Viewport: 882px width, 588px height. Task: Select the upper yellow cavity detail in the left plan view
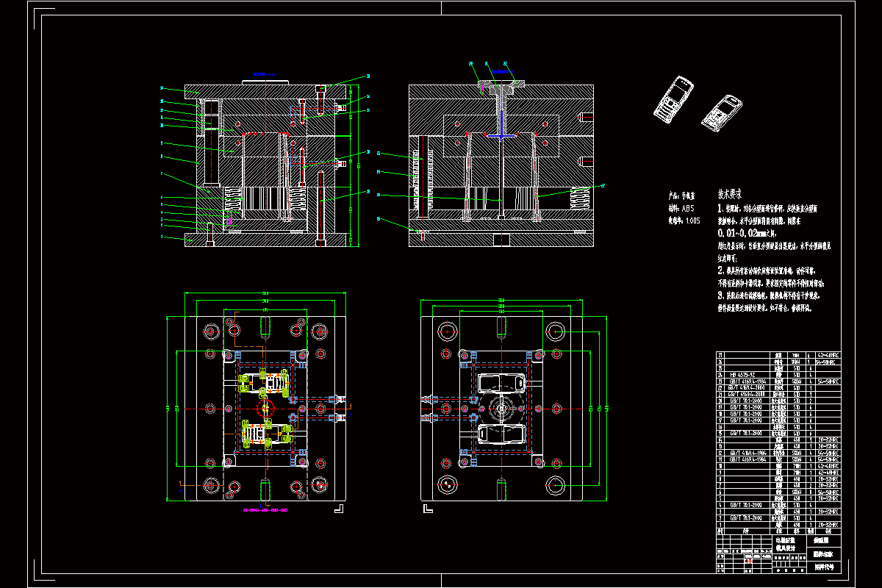tap(264, 382)
